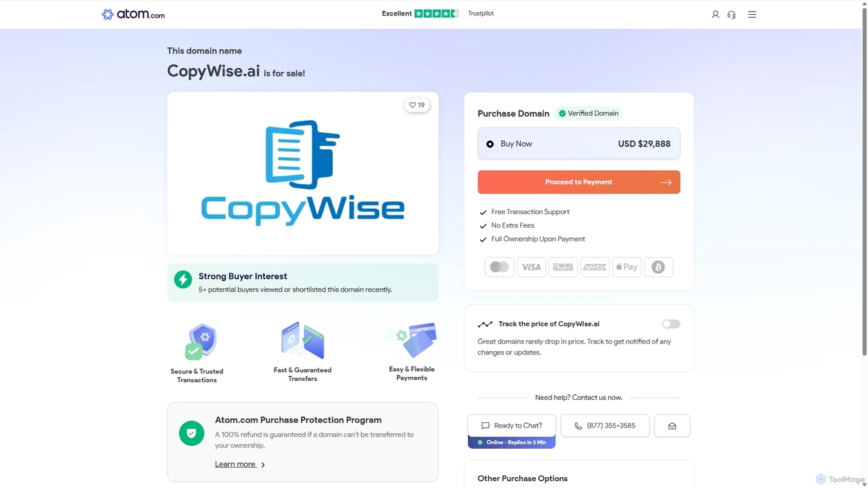
Task: Open the hamburger menu
Action: pos(752,14)
